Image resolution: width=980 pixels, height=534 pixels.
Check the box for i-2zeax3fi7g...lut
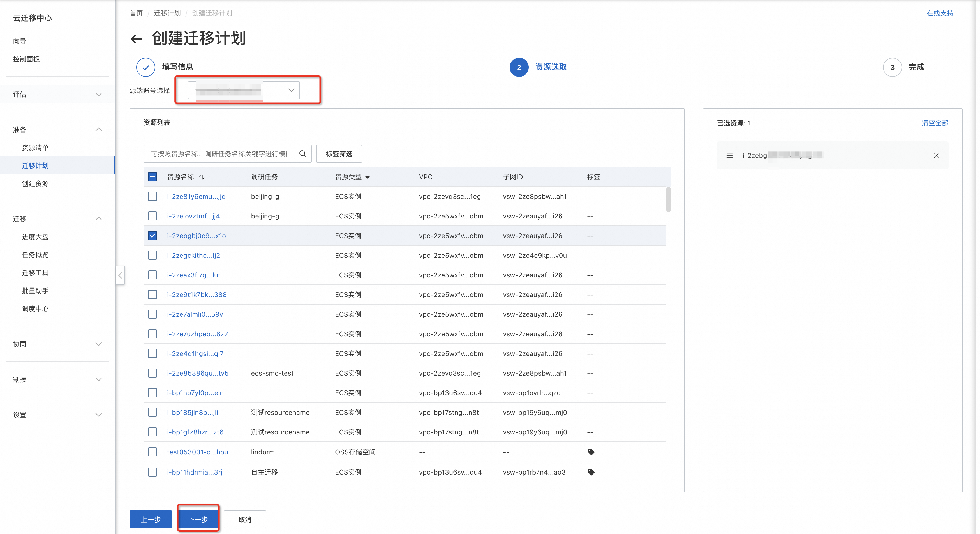click(x=152, y=275)
